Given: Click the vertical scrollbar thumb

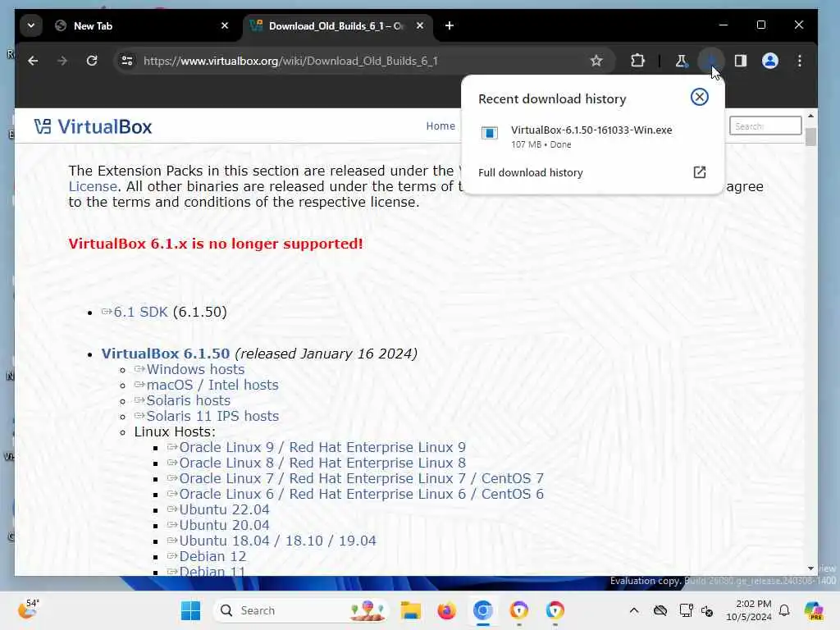Looking at the screenshot, I should click(x=810, y=137).
